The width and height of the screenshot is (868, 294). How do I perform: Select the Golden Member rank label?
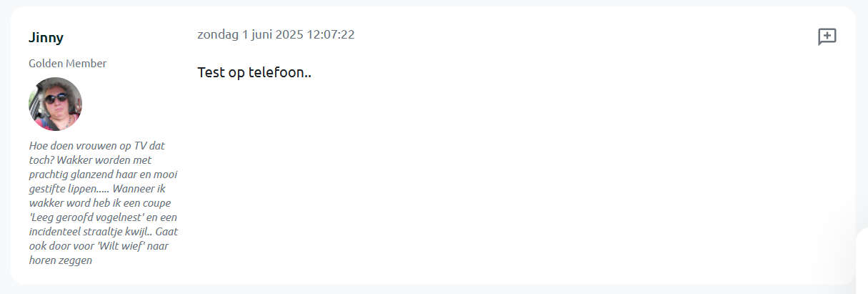[68, 64]
